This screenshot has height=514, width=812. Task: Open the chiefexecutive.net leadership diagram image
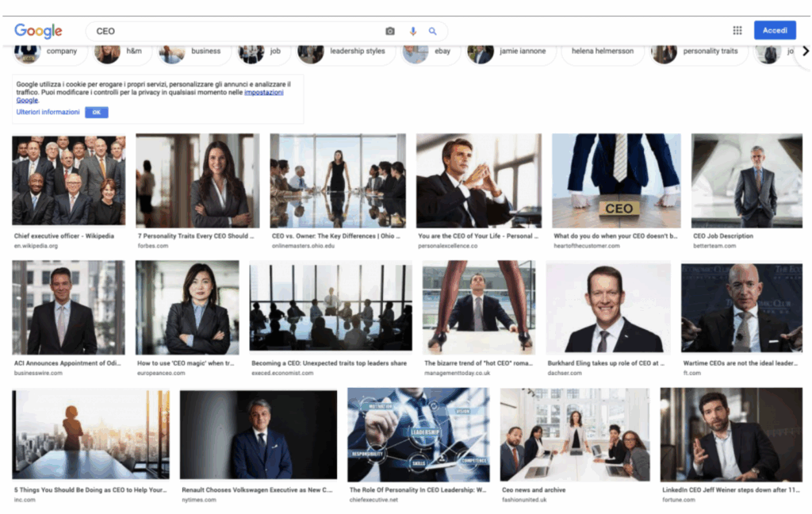418,435
